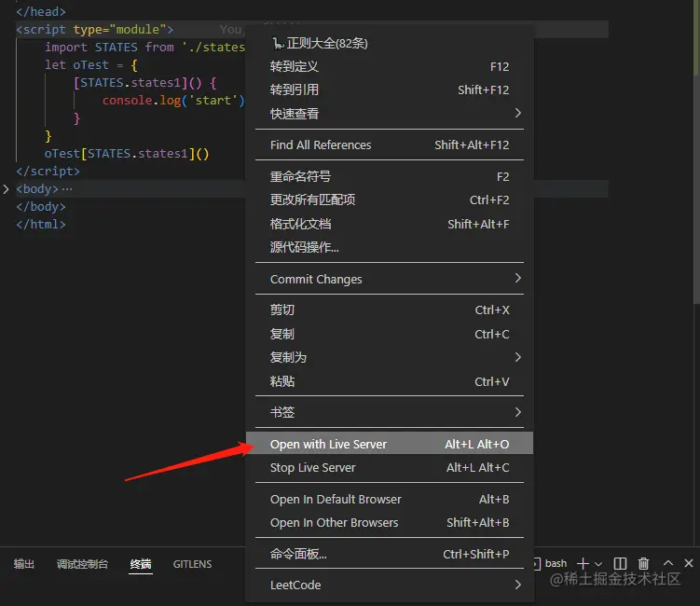Screen dimensions: 700x606
Task: Expand the 书签 submenu
Action: tap(390, 412)
